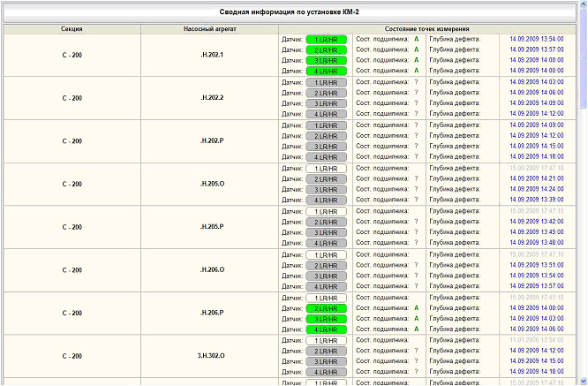Click white sensor 1.LR/HR of pump .H.206.O
The image size is (588, 386).
coord(326,255)
